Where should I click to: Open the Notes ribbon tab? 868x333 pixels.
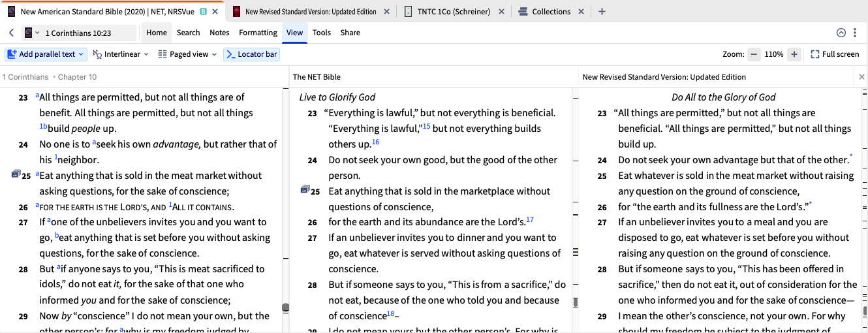219,33
